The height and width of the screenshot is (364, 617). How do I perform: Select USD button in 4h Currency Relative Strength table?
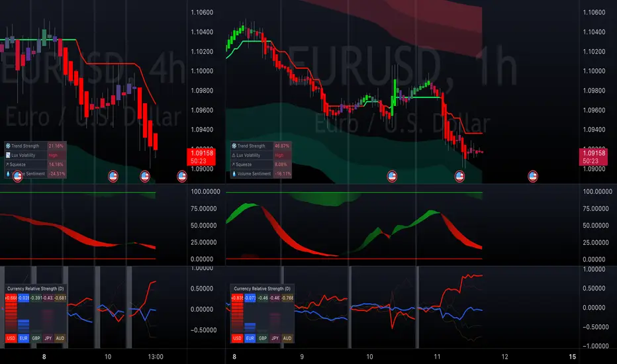11,338
